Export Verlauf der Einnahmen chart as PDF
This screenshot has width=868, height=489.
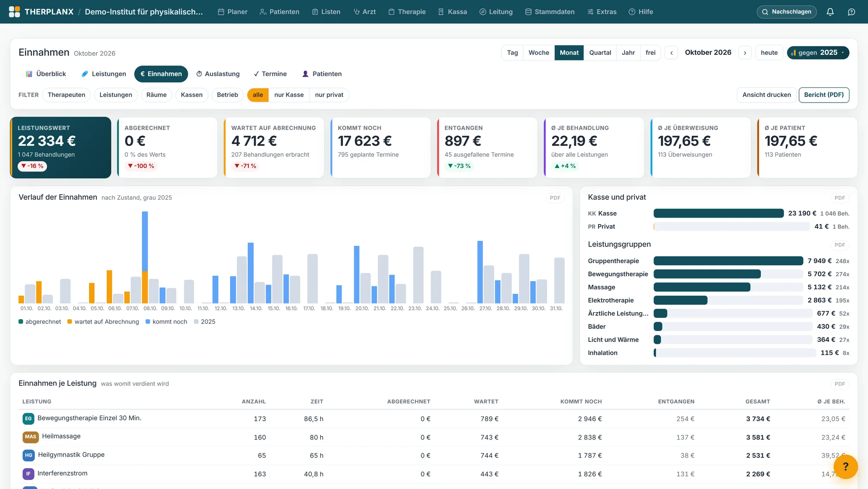click(555, 198)
